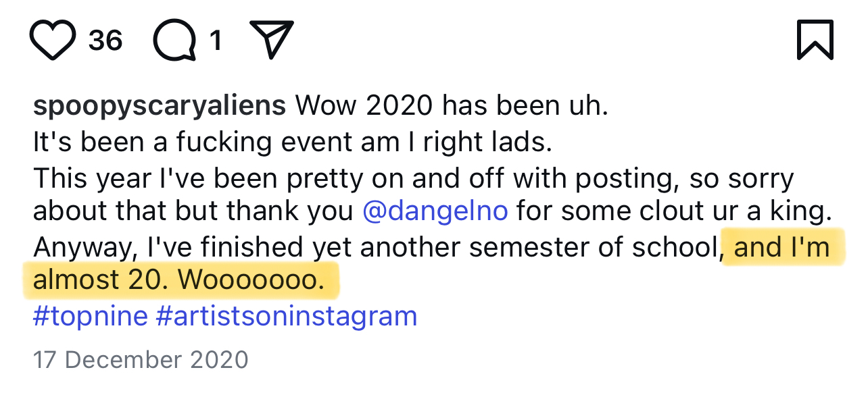This screenshot has width=868, height=397.
Task: Tap the #topnine hashtag
Action: [x=90, y=316]
